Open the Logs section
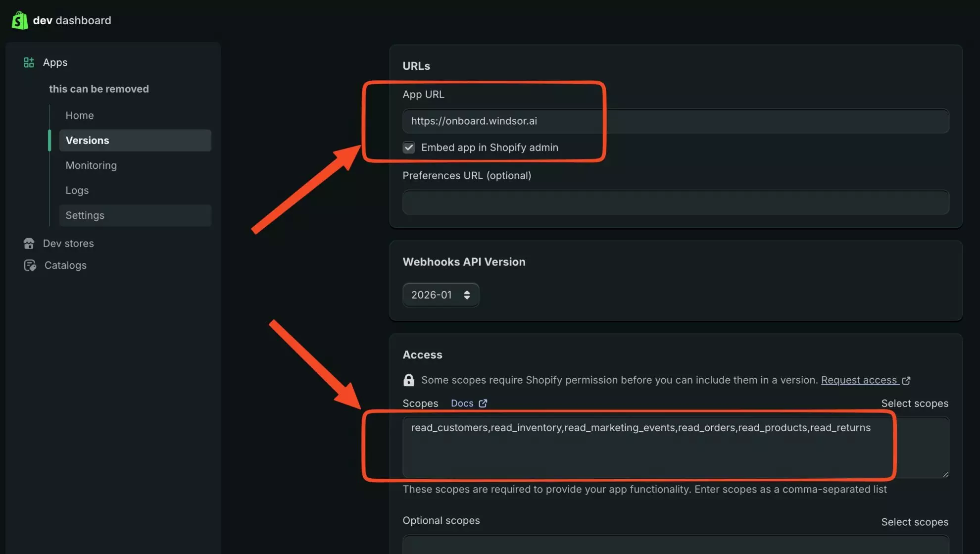 [77, 190]
